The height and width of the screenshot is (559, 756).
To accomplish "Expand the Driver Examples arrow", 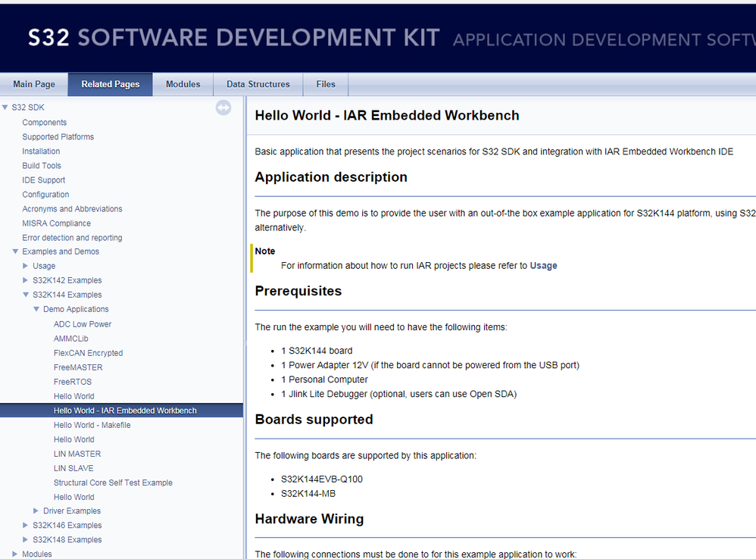I will 36,511.
